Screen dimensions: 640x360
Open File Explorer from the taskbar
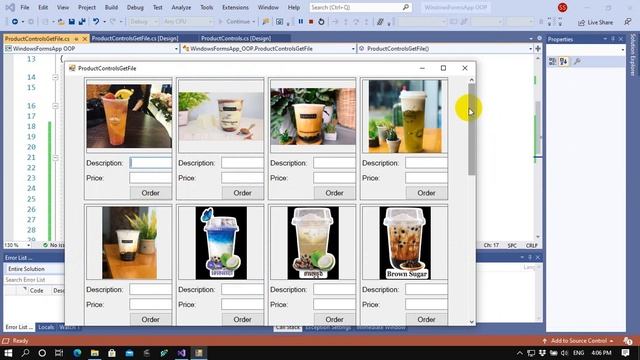[95, 353]
